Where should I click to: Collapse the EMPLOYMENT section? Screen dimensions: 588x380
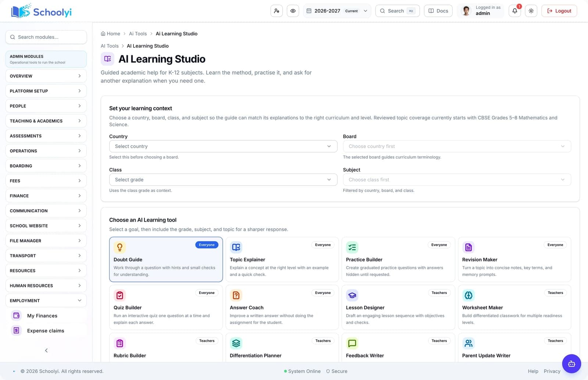tap(46, 301)
